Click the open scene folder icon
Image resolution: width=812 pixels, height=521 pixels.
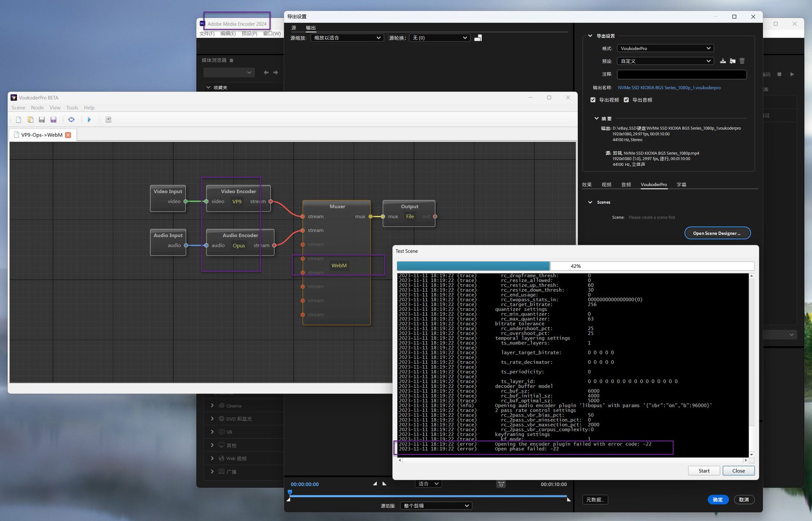(30, 120)
